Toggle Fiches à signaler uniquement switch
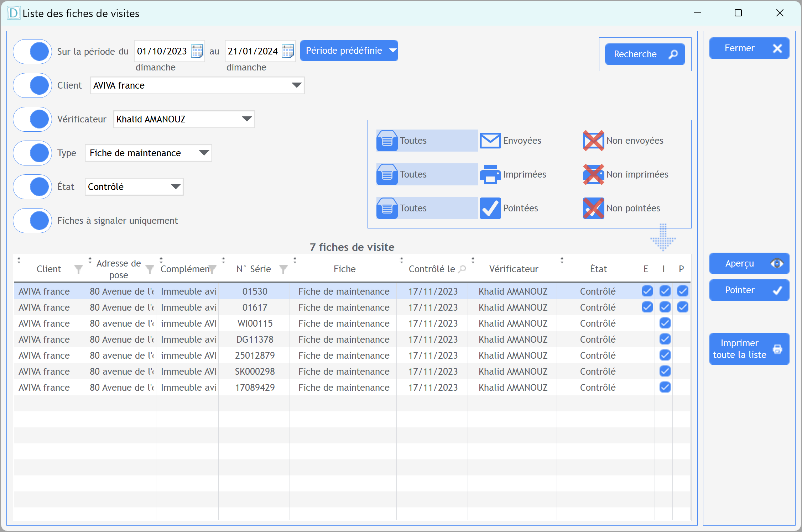802x532 pixels. (x=33, y=221)
